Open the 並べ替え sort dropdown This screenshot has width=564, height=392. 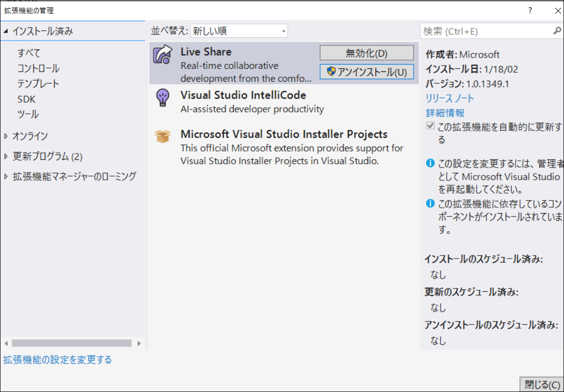pyautogui.click(x=239, y=31)
